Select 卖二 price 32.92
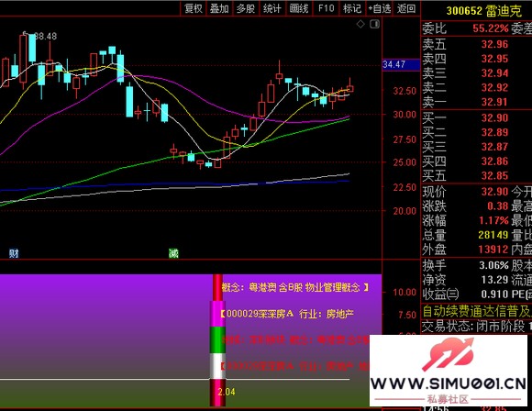This screenshot has height=411, width=532. pos(494,87)
